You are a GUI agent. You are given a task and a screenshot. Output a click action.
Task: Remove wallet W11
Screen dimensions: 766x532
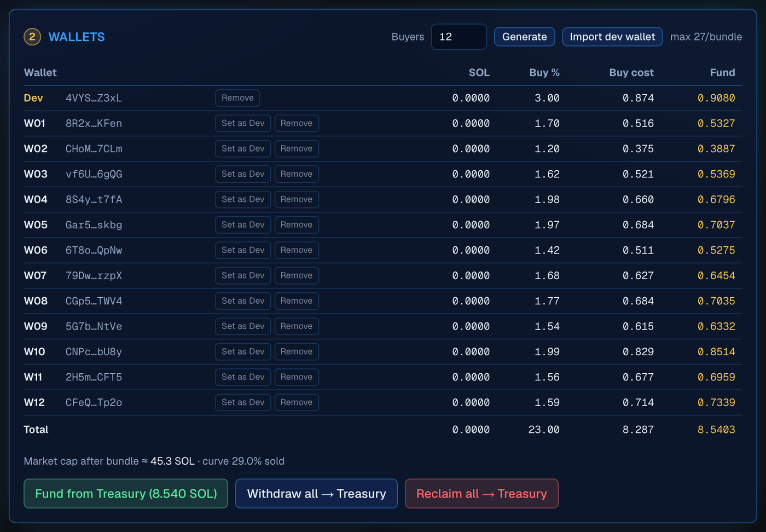(x=297, y=377)
